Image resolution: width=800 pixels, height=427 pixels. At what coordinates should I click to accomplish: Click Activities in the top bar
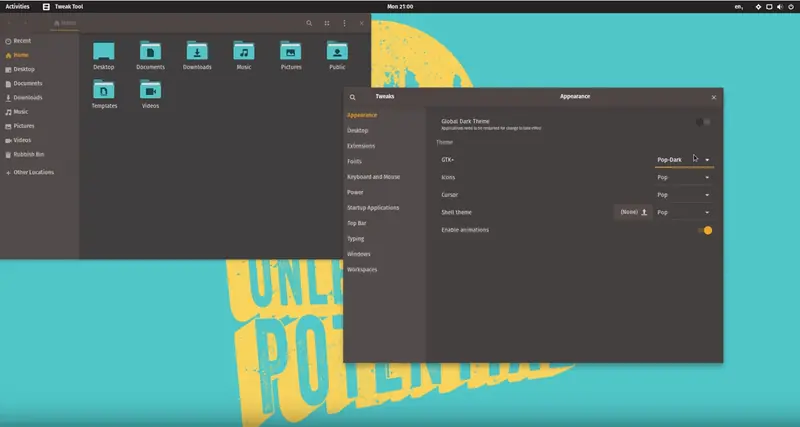(x=17, y=7)
